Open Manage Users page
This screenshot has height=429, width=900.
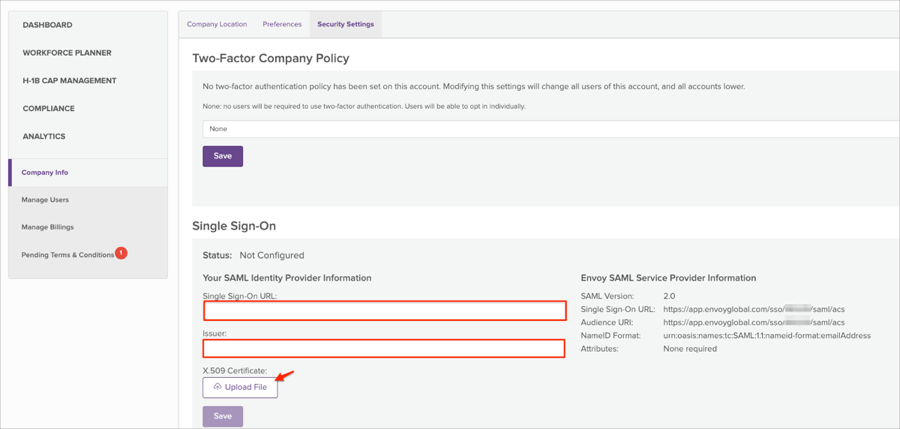coord(45,200)
